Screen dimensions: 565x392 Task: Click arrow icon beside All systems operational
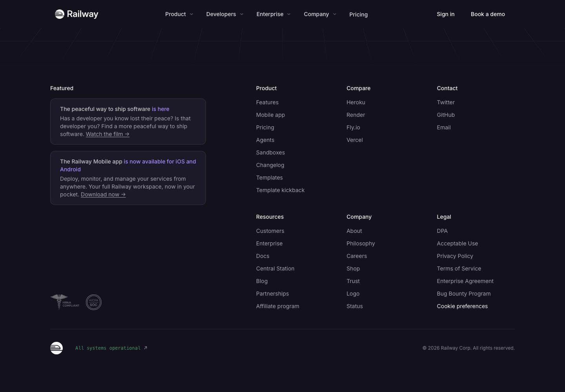pos(146,348)
